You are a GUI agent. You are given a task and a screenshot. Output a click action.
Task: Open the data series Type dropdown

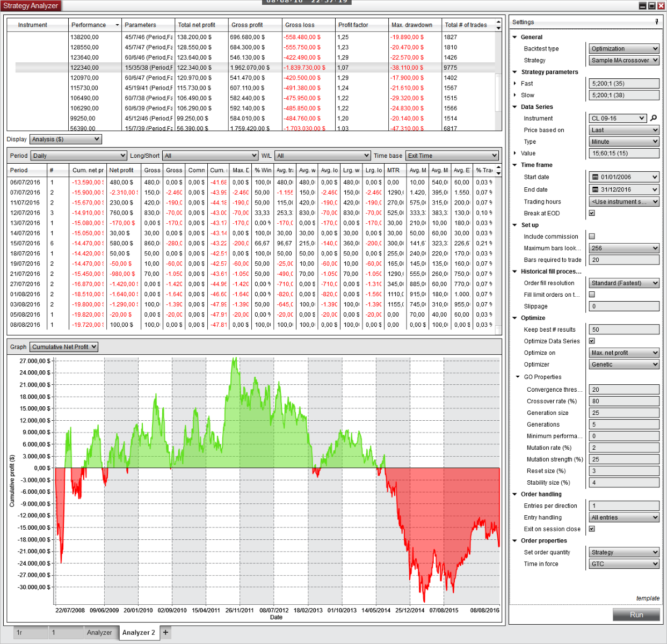[624, 142]
